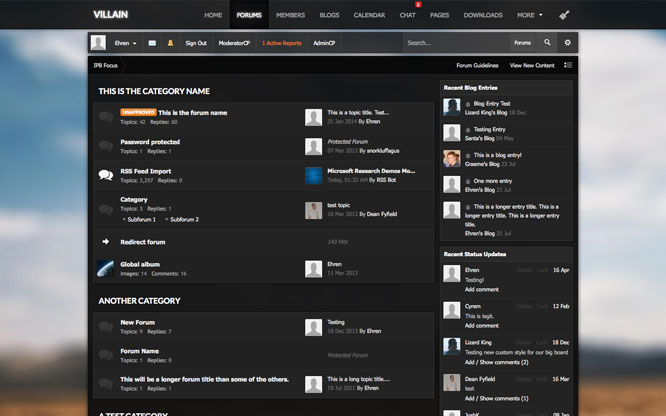Click the Global album thumbnail icon
The height and width of the screenshot is (416, 666).
click(105, 268)
